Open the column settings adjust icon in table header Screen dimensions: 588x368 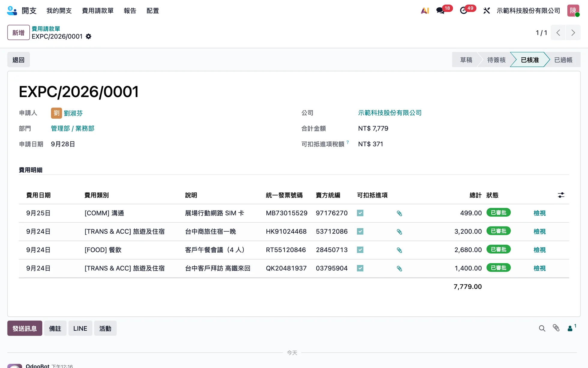point(561,195)
